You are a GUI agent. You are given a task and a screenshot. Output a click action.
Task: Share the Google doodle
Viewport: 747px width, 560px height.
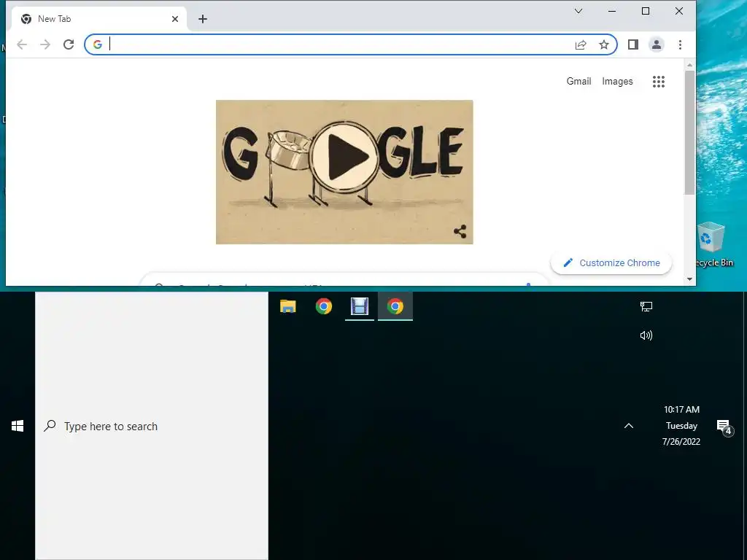pyautogui.click(x=460, y=232)
